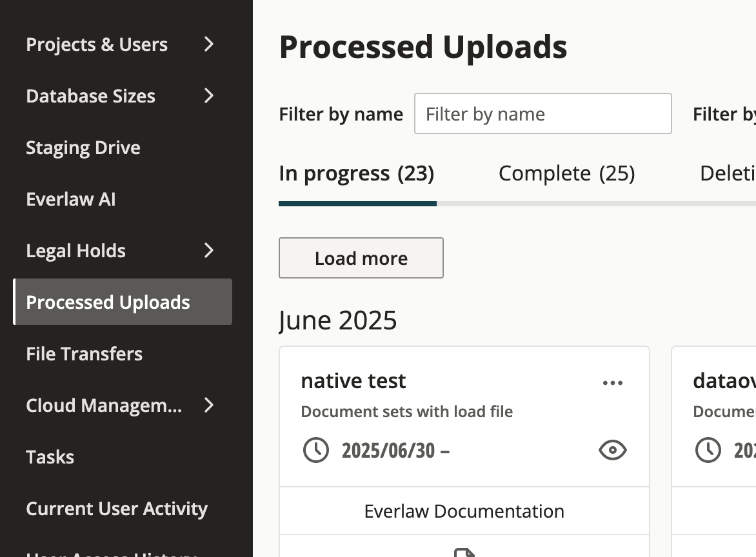This screenshot has width=756, height=557.
Task: Select Legal Holds in sidebar
Action: pyautogui.click(x=75, y=251)
